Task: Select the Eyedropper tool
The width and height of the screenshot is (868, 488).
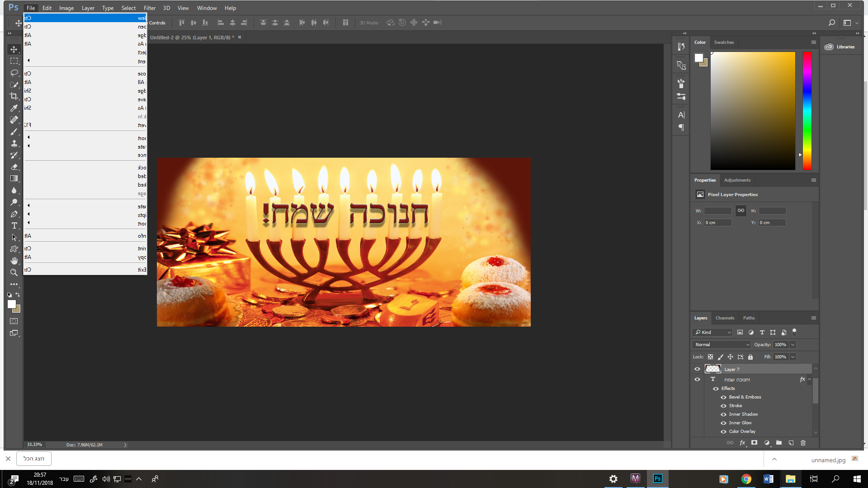Action: 14,108
